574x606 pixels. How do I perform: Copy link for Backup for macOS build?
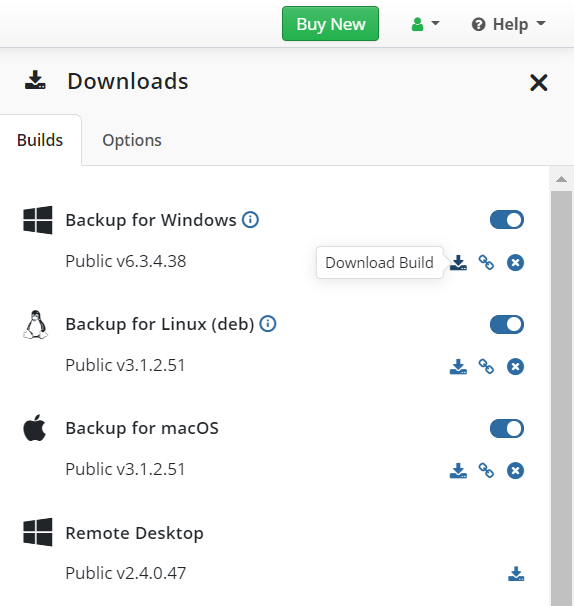pos(486,470)
